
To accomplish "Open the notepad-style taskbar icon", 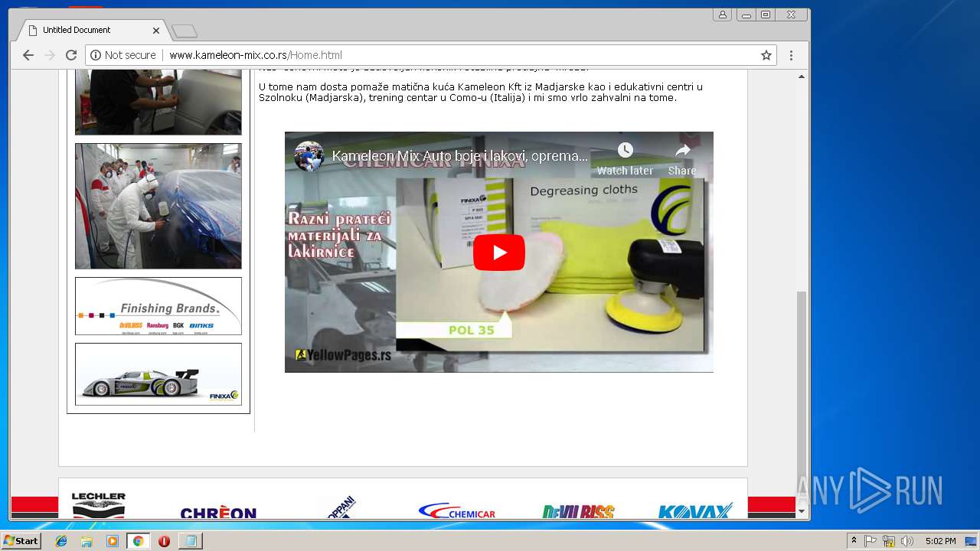I will (x=190, y=541).
